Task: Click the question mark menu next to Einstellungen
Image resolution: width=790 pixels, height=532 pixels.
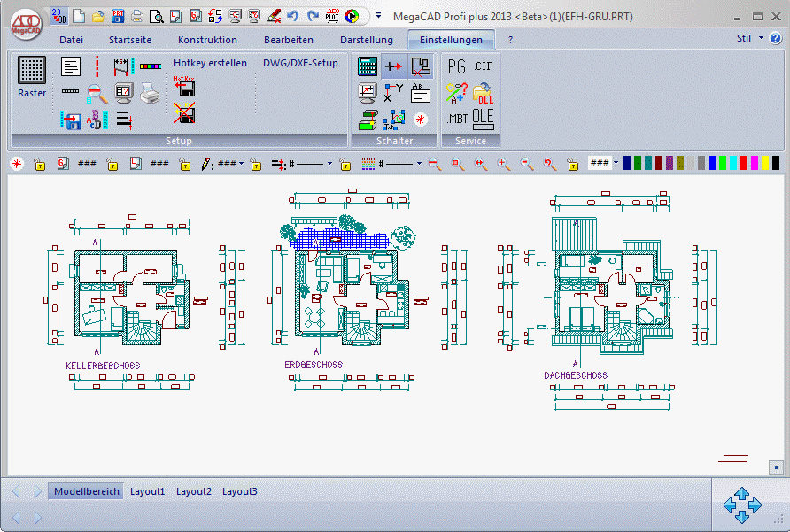Action: 510,40
